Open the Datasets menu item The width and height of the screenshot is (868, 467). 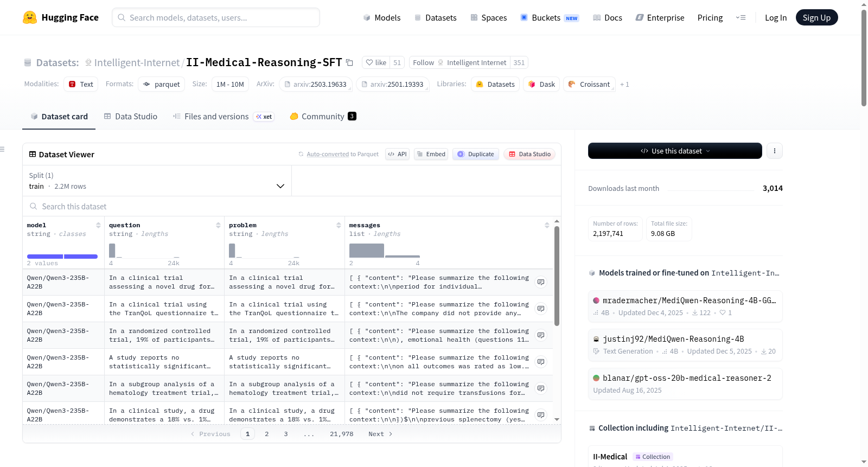(x=435, y=17)
